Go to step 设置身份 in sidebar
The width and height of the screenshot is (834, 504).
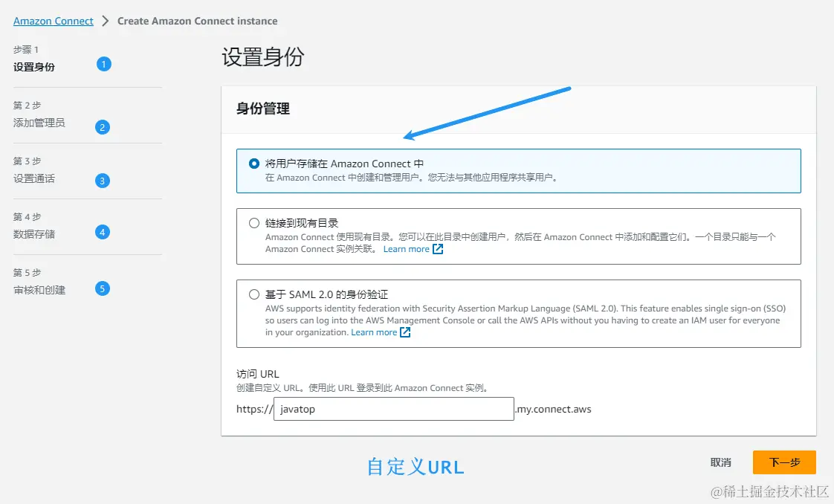coord(34,67)
